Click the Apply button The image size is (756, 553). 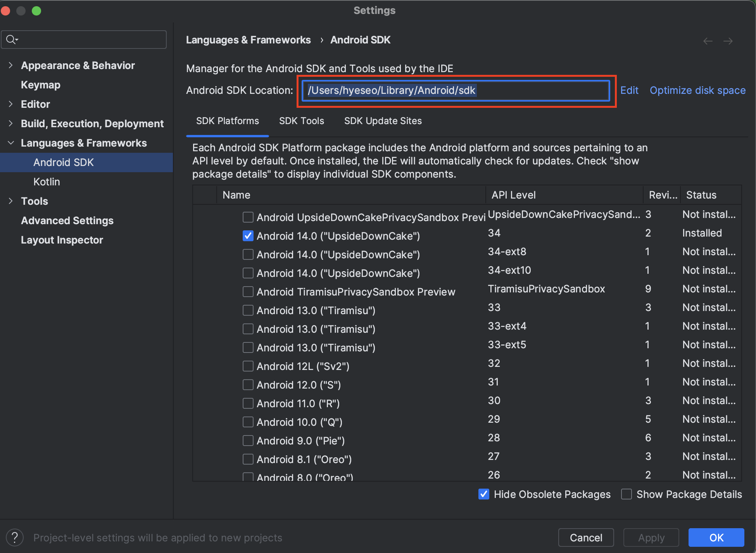click(x=651, y=537)
